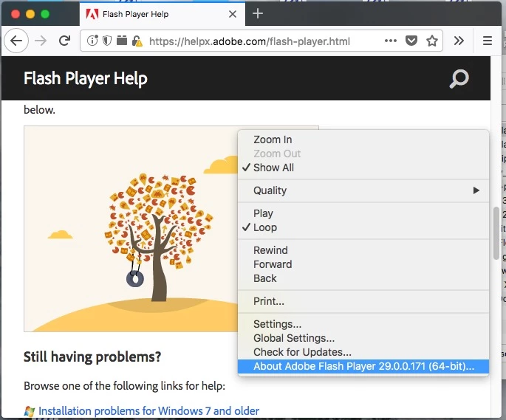The image size is (506, 420).
Task: Open search on Flash Player Help header
Action: (459, 79)
